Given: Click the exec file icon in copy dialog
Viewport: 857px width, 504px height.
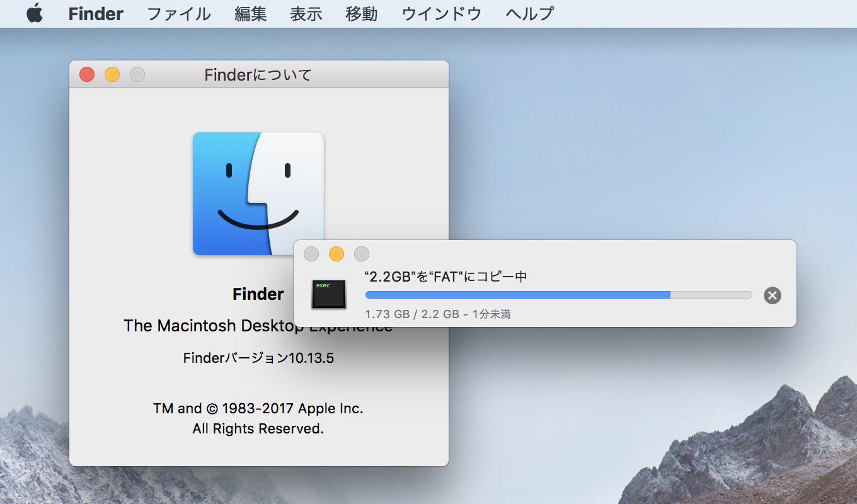Looking at the screenshot, I should click(329, 294).
